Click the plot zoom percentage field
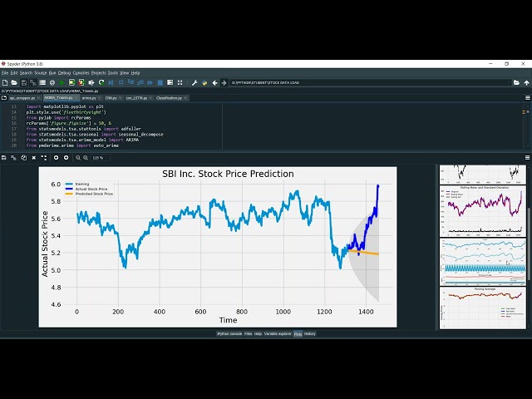The width and height of the screenshot is (532, 399). (101, 158)
